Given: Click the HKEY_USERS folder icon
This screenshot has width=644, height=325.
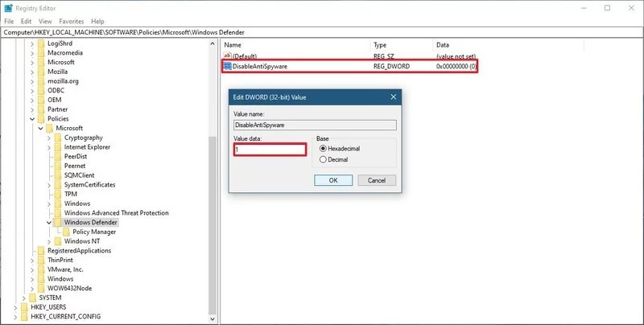Looking at the screenshot, I should pyautogui.click(x=23, y=306).
